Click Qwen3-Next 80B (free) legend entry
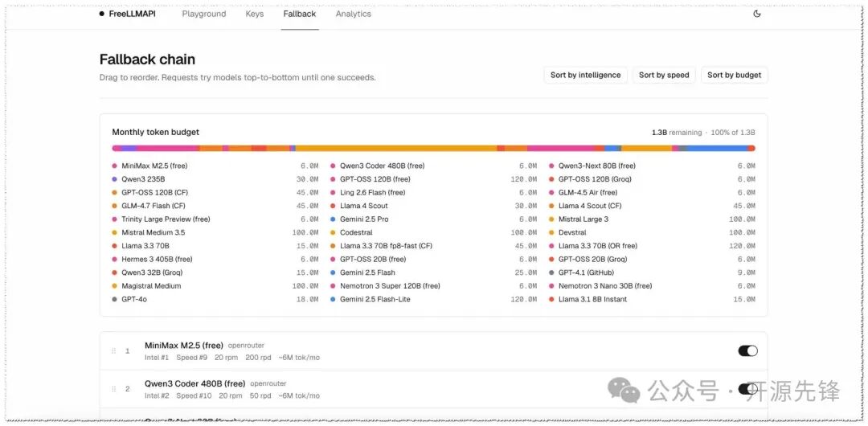Image resolution: width=868 pixels, height=426 pixels. pyautogui.click(x=596, y=166)
